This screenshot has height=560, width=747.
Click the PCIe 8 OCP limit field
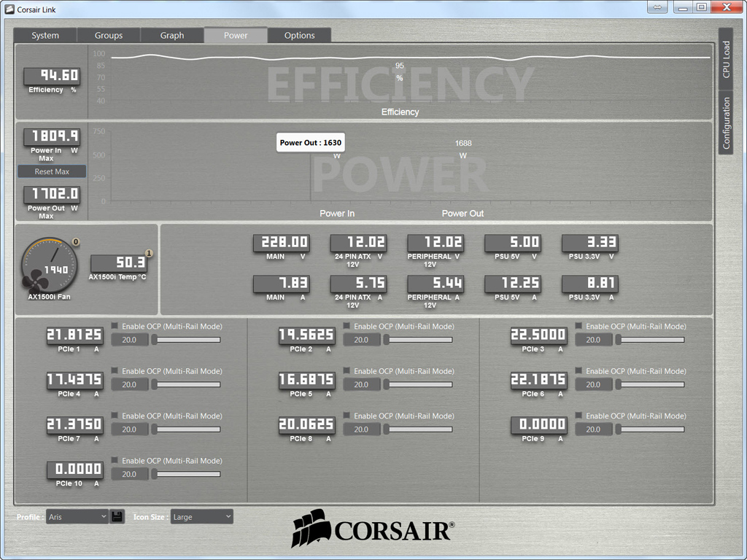coord(362,429)
